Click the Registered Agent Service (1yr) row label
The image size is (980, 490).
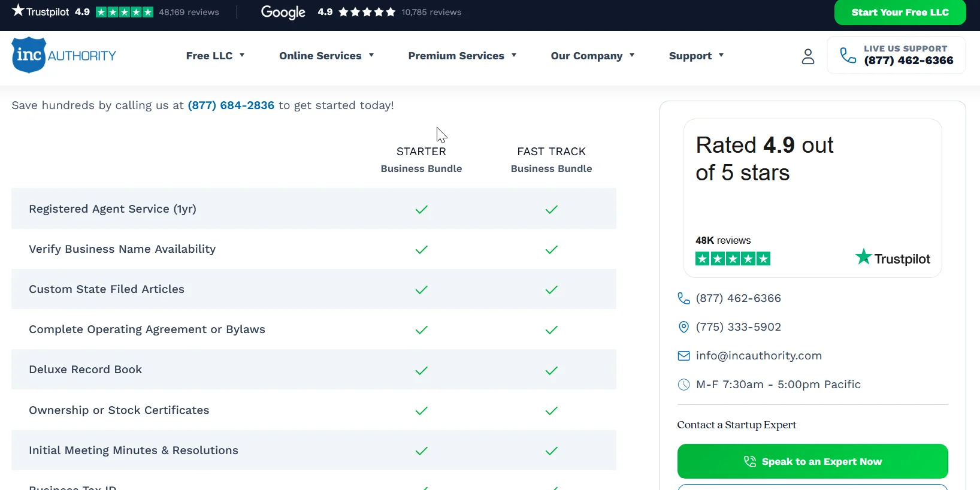click(x=113, y=209)
